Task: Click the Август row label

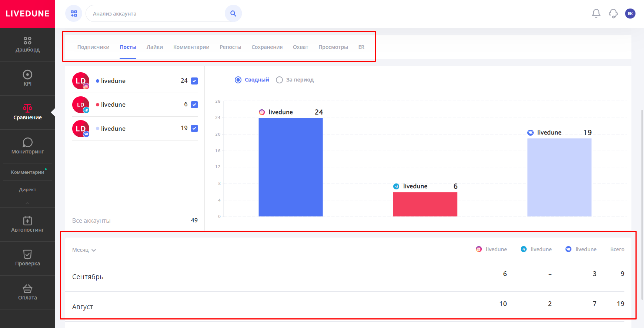Action: click(x=83, y=307)
